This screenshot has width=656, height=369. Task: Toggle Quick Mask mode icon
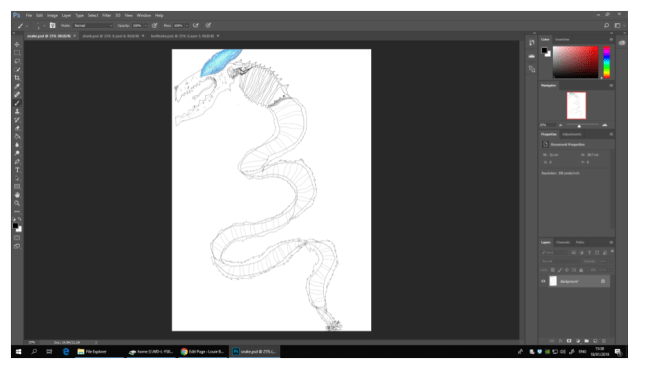17,238
